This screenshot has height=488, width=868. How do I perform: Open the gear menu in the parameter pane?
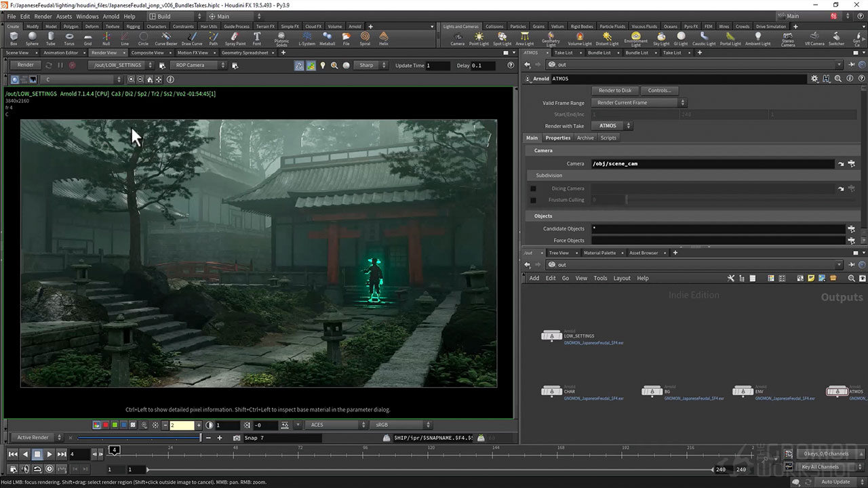[814, 79]
